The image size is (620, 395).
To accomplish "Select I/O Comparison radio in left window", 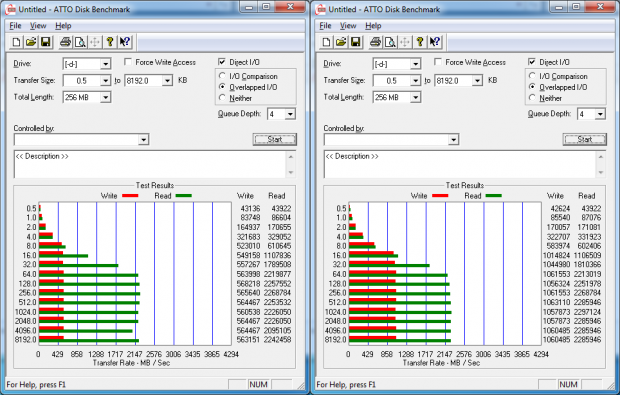I will tap(222, 76).
